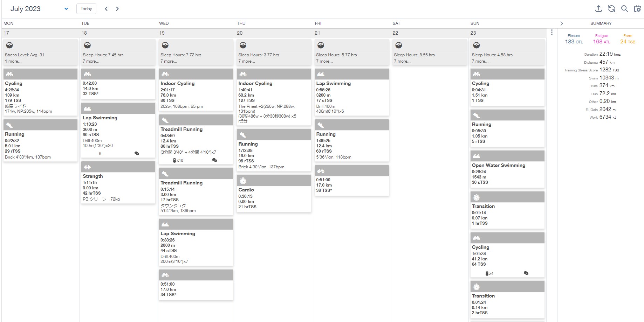Open the search magnifier icon

click(624, 9)
